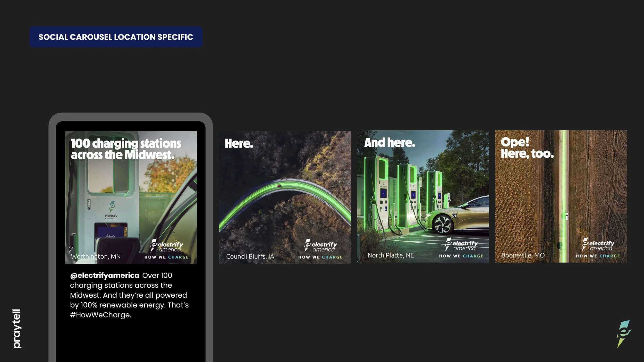
Task: Click the #HowWeCharge hashtag
Action: pos(101,315)
